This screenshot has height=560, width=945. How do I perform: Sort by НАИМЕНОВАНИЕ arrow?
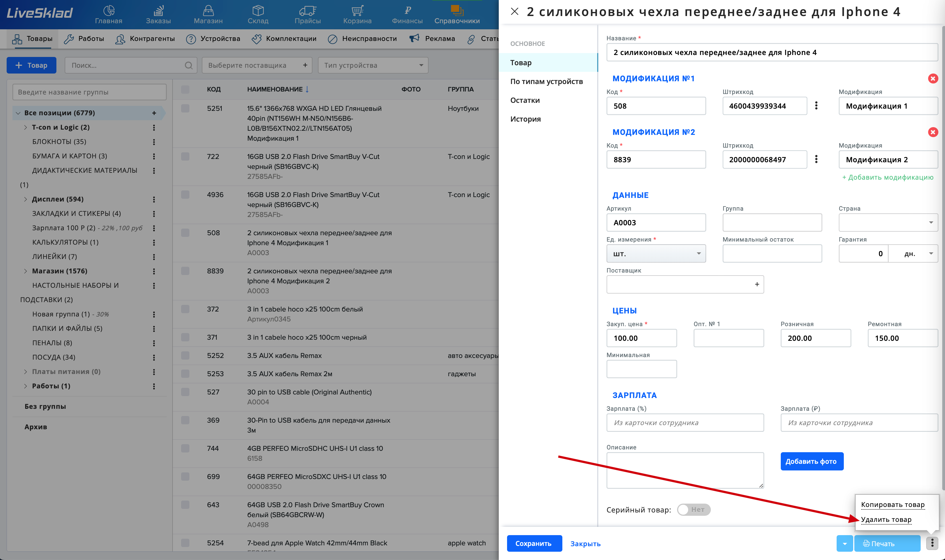click(x=307, y=90)
